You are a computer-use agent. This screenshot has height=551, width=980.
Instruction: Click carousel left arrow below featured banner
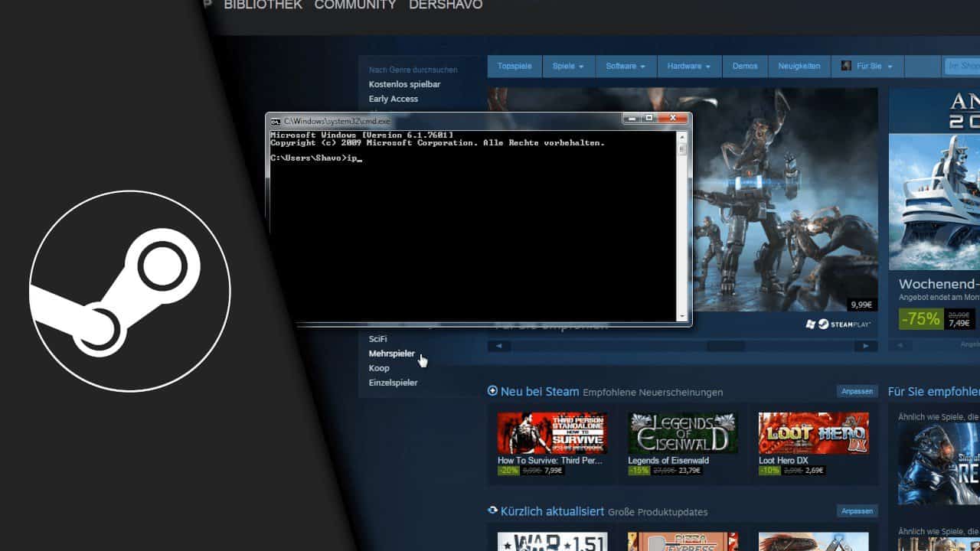click(499, 346)
